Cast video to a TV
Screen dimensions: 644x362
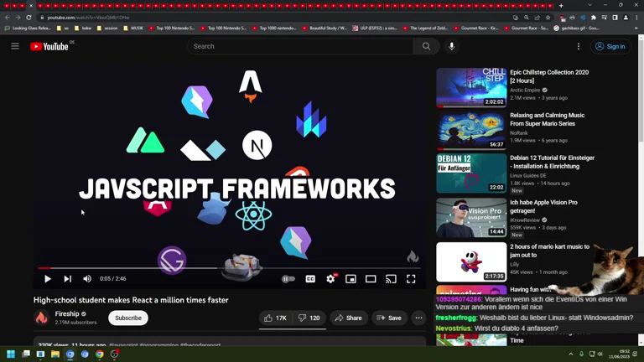click(x=391, y=279)
